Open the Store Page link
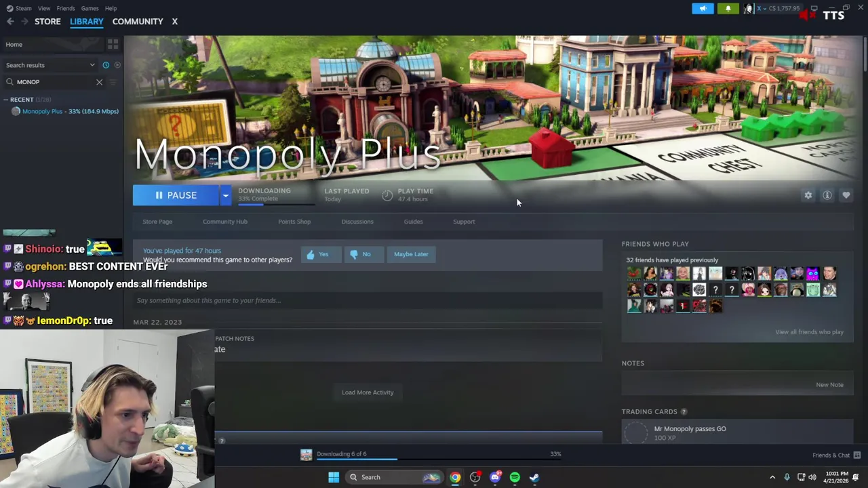 click(157, 222)
